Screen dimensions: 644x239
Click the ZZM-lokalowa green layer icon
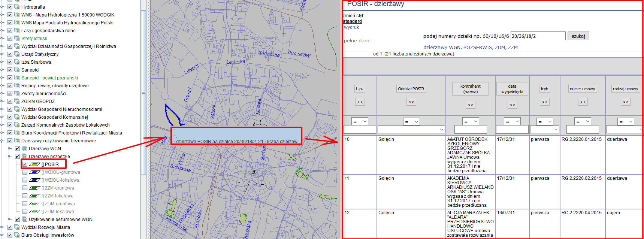[34, 196]
